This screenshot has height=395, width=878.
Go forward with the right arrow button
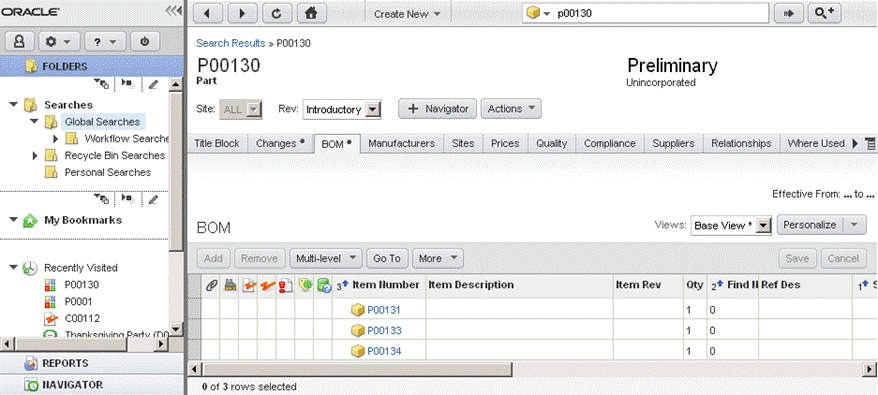tap(241, 13)
